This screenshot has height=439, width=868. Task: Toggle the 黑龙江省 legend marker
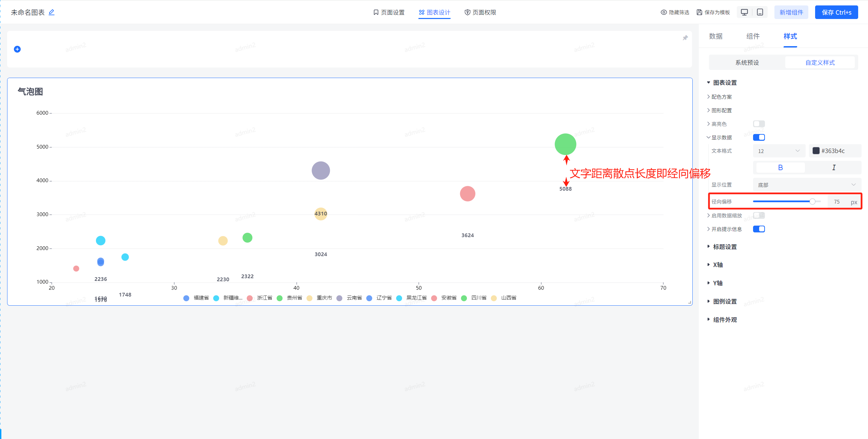pyautogui.click(x=399, y=298)
